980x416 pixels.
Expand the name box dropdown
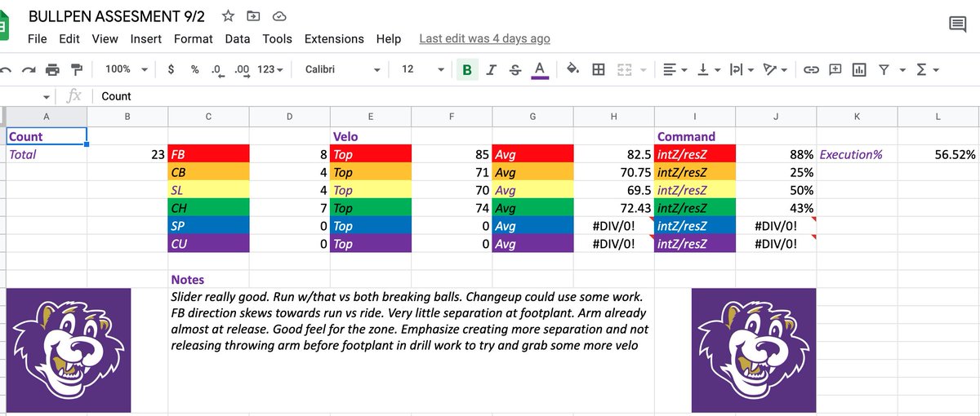tap(47, 96)
